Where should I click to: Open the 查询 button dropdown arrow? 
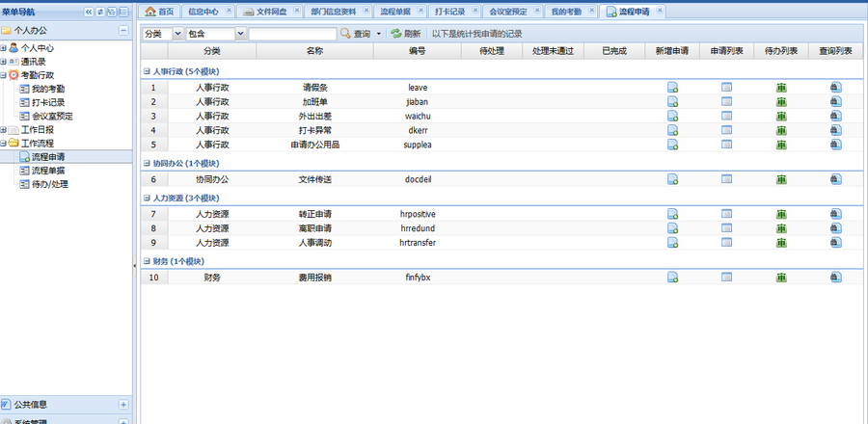pyautogui.click(x=379, y=34)
